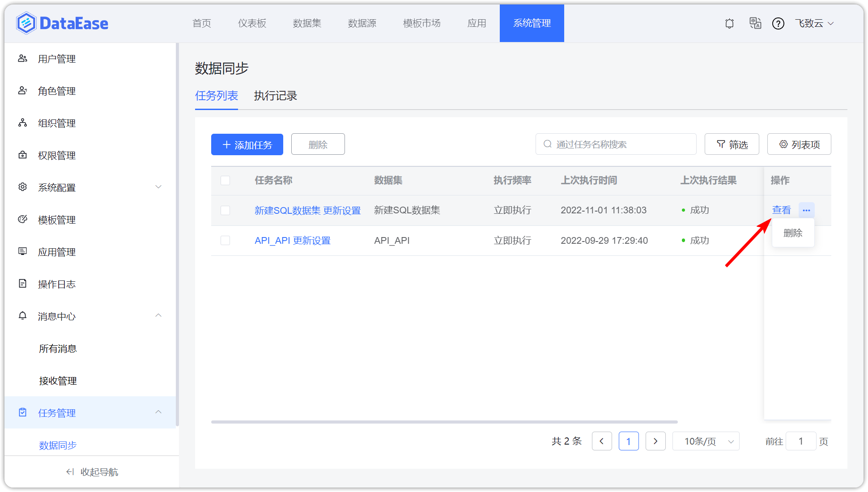
Task: Click the 任务管理 clipboard icon
Action: point(22,412)
